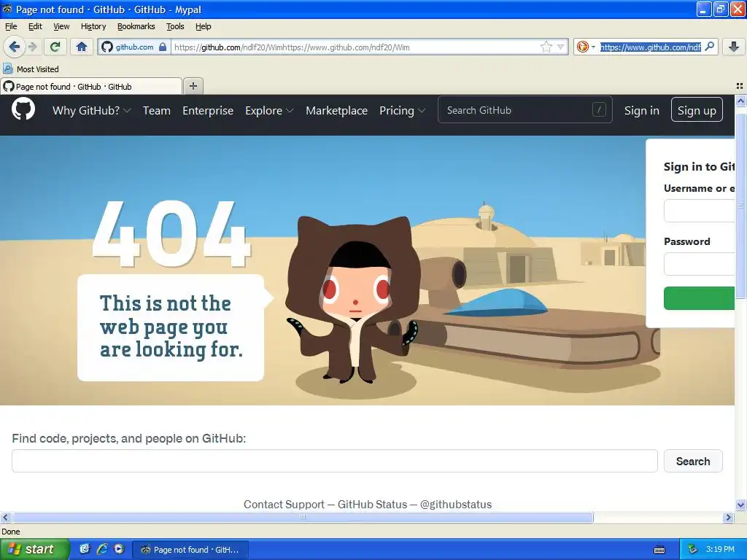Image resolution: width=747 pixels, height=560 pixels.
Task: Launch Windows Media Player from quick launch
Action: [119, 549]
